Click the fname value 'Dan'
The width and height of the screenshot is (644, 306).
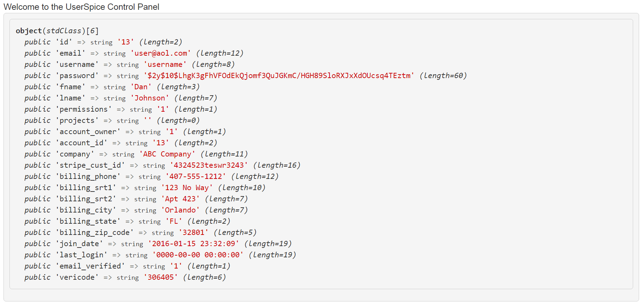[x=141, y=87]
